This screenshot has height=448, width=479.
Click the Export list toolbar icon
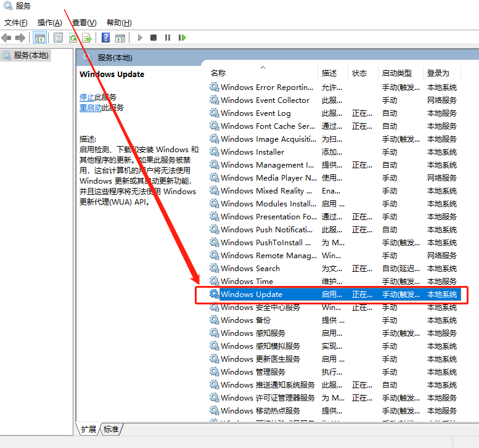pyautogui.click(x=87, y=38)
